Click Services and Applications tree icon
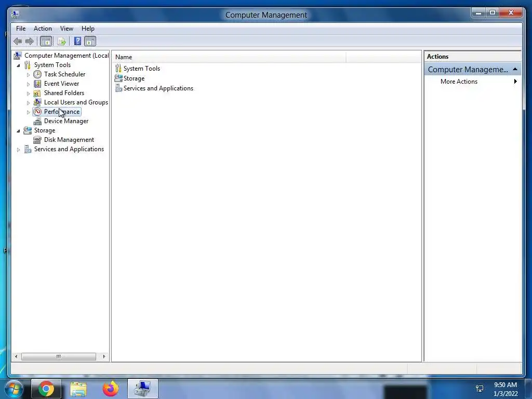 28,149
